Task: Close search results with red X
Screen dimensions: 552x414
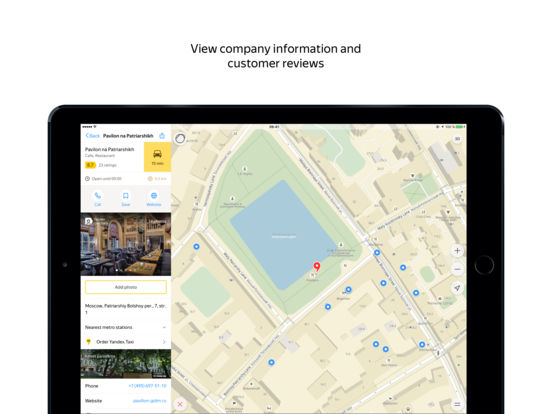Action: tap(180, 404)
